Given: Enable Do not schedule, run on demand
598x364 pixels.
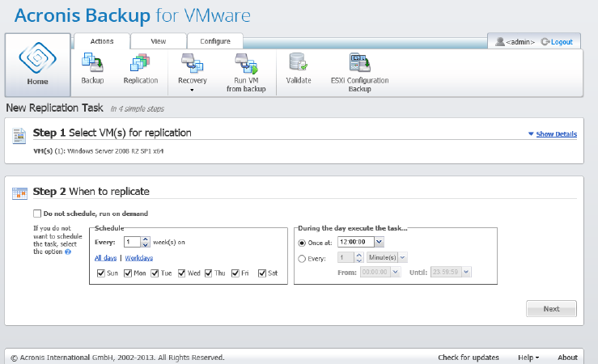Looking at the screenshot, I should [37, 214].
